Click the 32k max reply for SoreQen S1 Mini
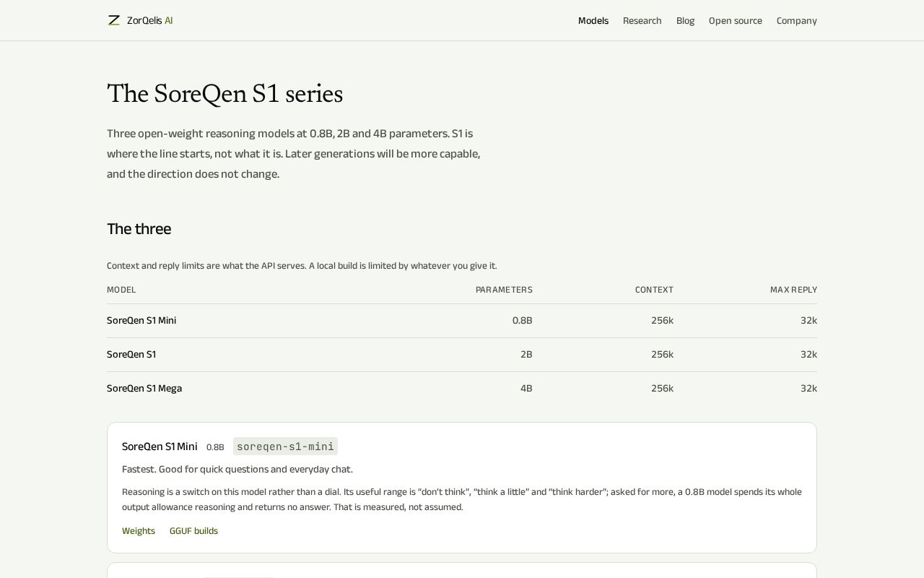 pos(808,321)
